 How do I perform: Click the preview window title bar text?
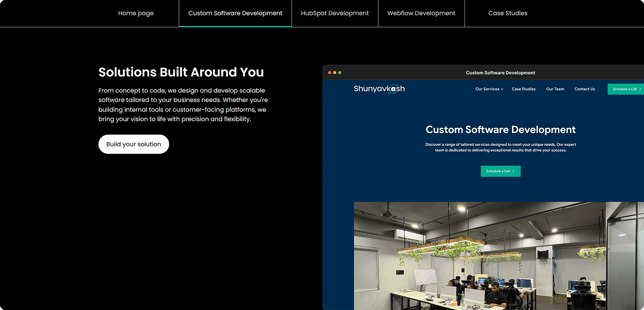point(500,73)
